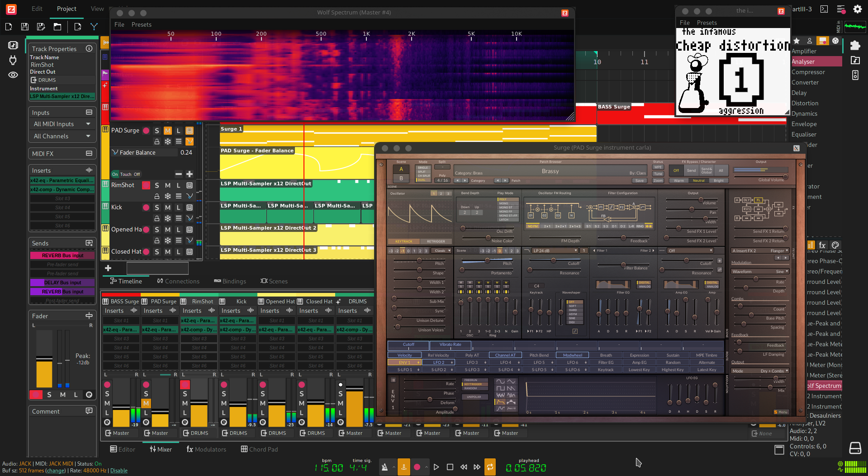Toggle the record button in transport bar
The width and height of the screenshot is (868, 476).
[x=417, y=467]
